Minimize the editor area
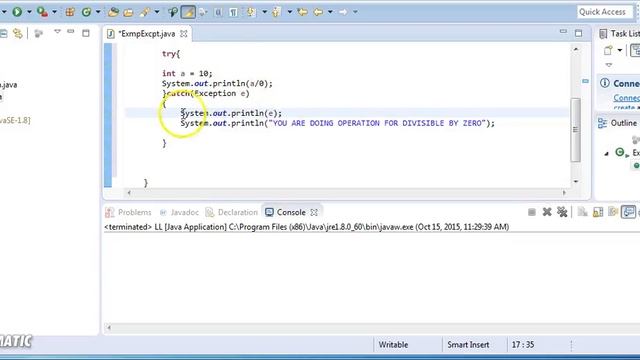 click(563, 31)
